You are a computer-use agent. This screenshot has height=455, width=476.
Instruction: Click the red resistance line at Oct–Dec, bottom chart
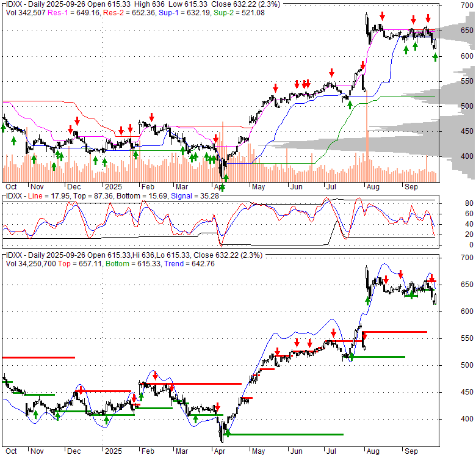[x=38, y=357]
